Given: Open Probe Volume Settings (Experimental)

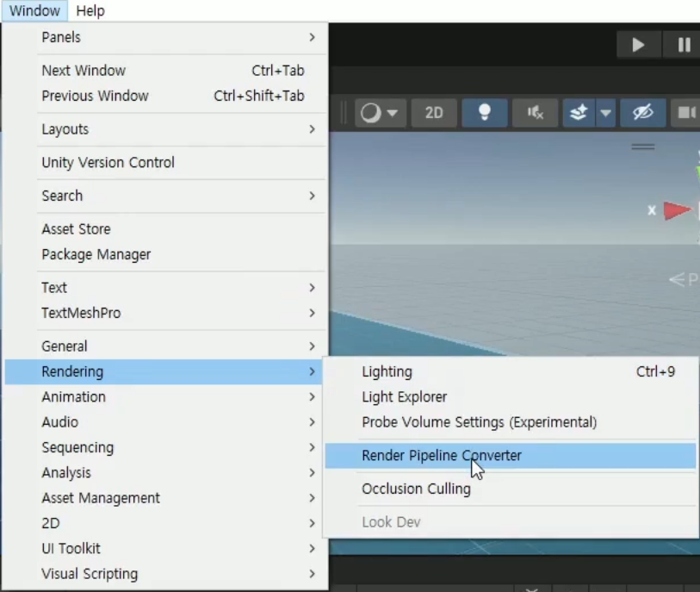Looking at the screenshot, I should (x=511, y=422).
